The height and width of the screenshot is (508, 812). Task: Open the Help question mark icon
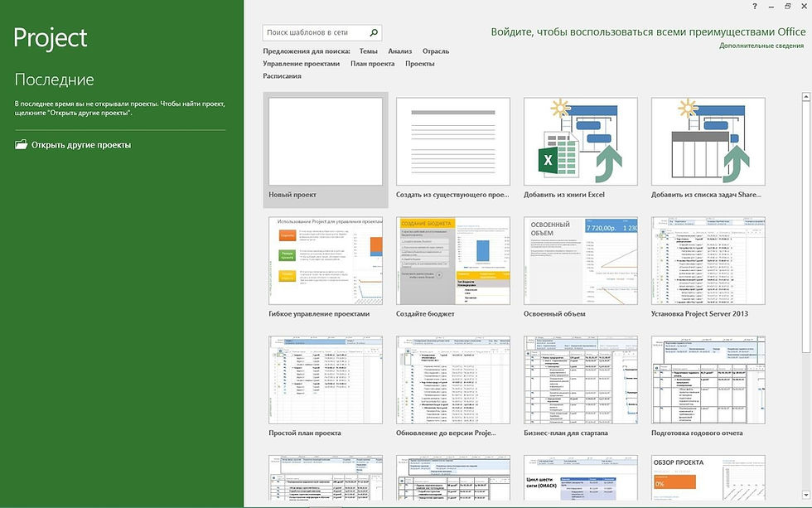(755, 6)
